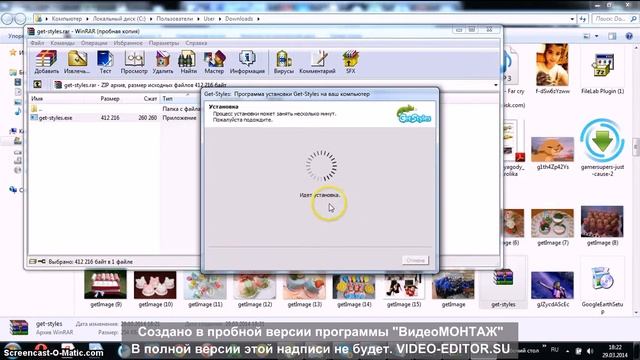
Task: Click the Explorer refresh button
Action: pos(582,19)
